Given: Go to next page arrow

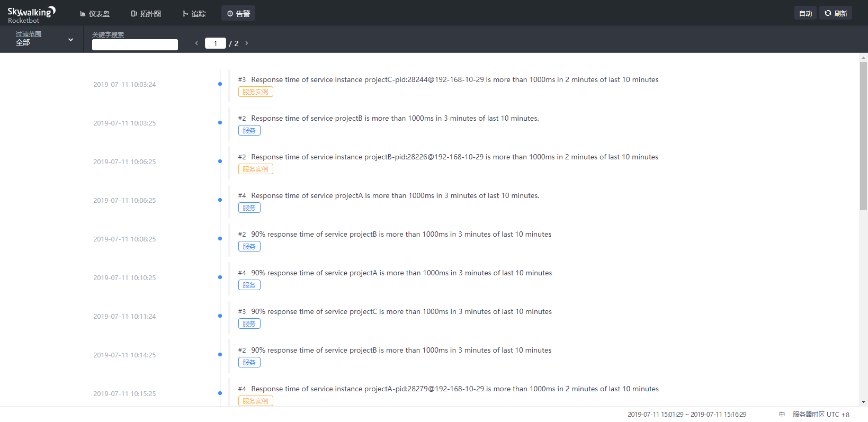Looking at the screenshot, I should click(247, 43).
